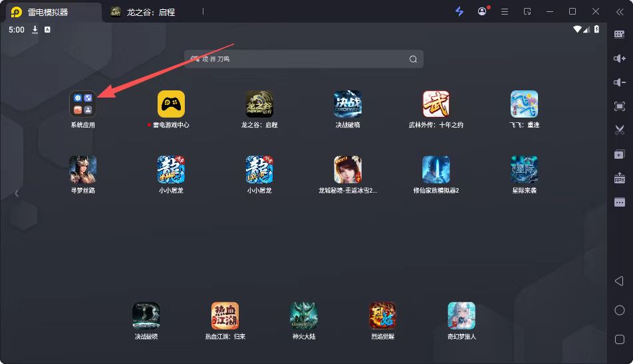The width and height of the screenshot is (633, 364).
Task: Collapse the right sidebar with the double chevron
Action: [620, 12]
